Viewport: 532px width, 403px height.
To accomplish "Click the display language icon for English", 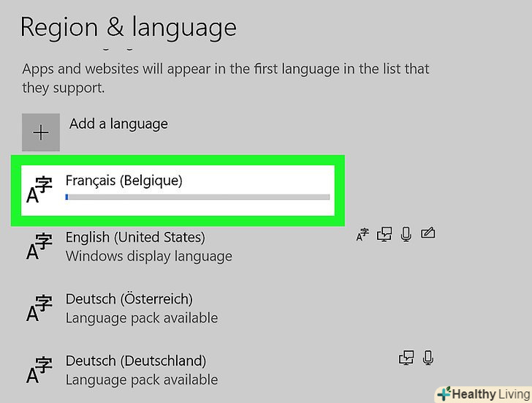I will pos(362,235).
